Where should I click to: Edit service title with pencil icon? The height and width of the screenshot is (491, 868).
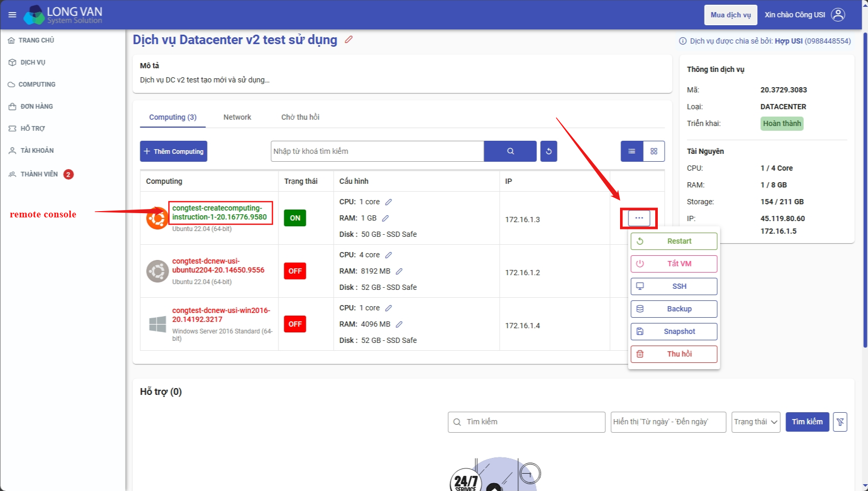click(x=348, y=39)
